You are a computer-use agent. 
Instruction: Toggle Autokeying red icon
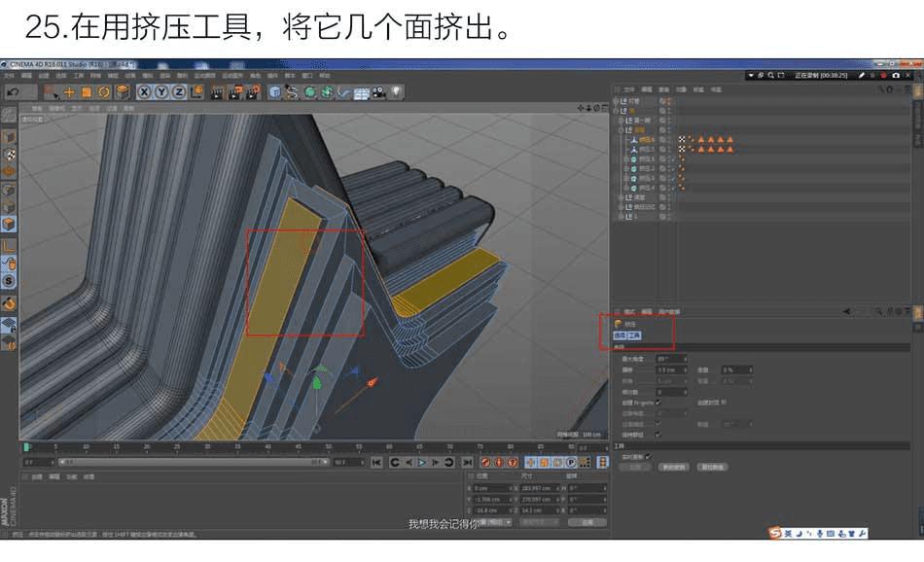tap(499, 463)
